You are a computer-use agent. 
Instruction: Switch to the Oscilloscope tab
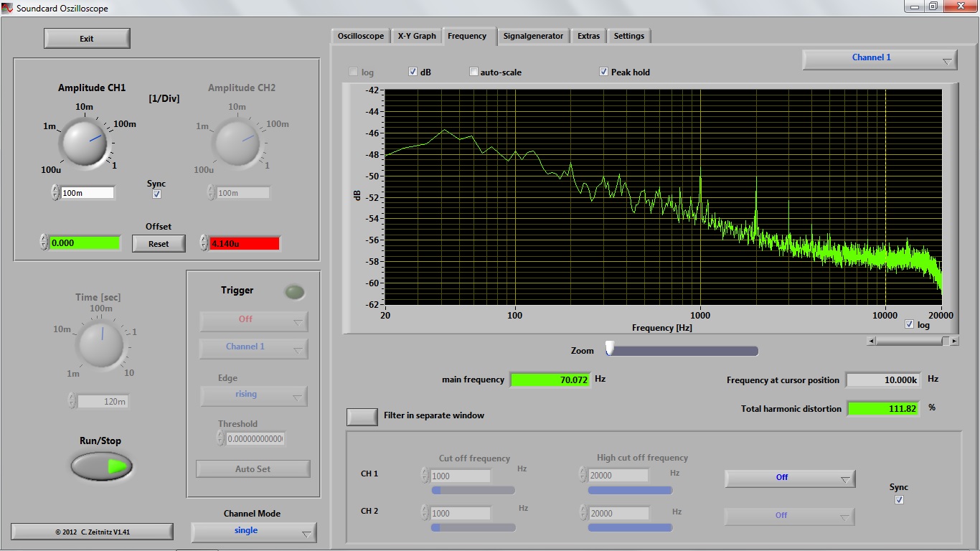361,36
